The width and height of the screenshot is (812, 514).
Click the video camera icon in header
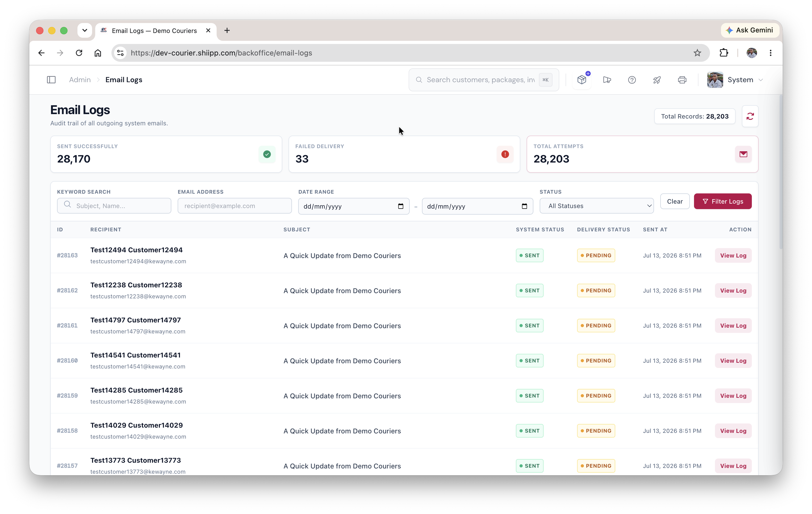(x=607, y=80)
